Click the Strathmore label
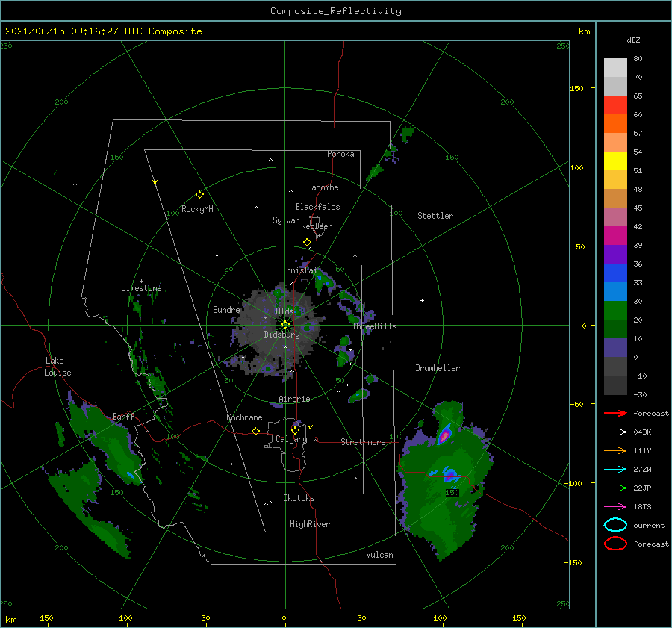672x628 pixels. (x=363, y=442)
